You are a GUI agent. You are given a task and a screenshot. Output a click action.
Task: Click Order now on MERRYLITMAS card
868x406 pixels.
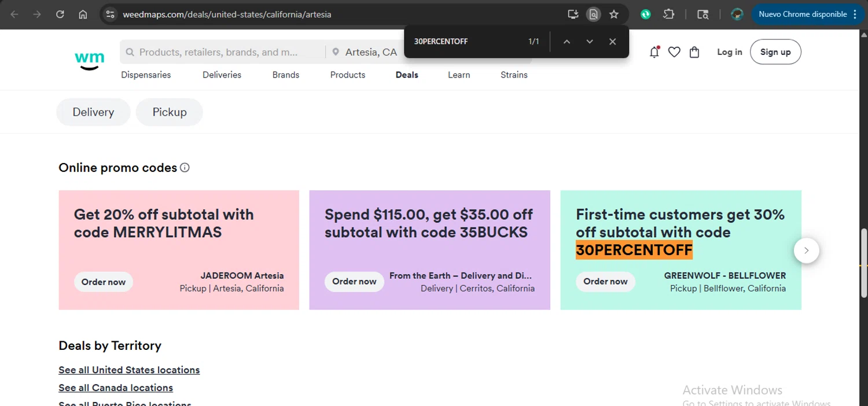click(104, 282)
